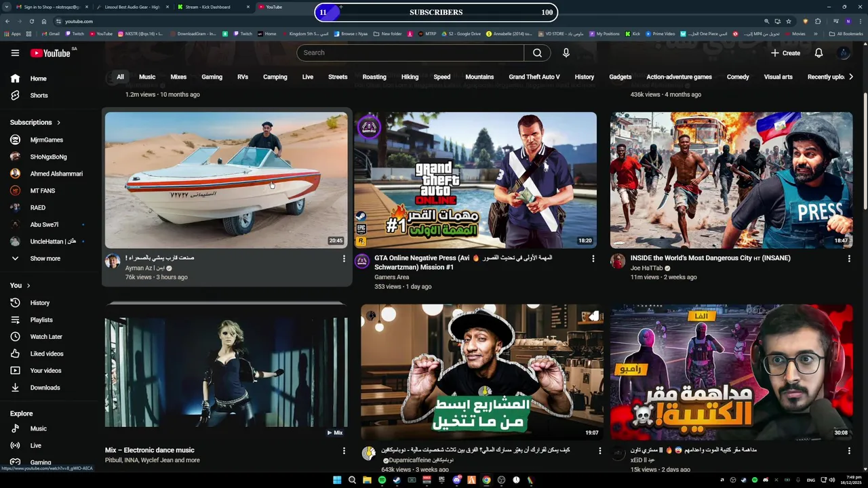
Task: Open All Bookmarks folder
Action: pyautogui.click(x=846, y=34)
